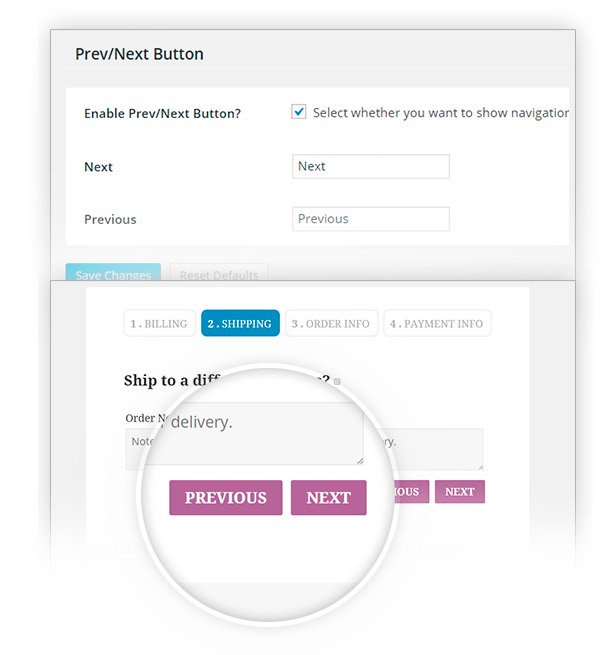Open the 1. Billing step tab
Screen dimensions: 600x655
tap(159, 324)
